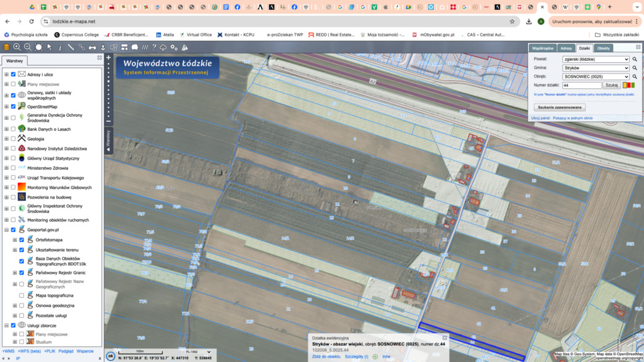Toggle the Ortofotomapa layer checkbox
Image resolution: width=644 pixels, height=362 pixels.
pyautogui.click(x=21, y=239)
